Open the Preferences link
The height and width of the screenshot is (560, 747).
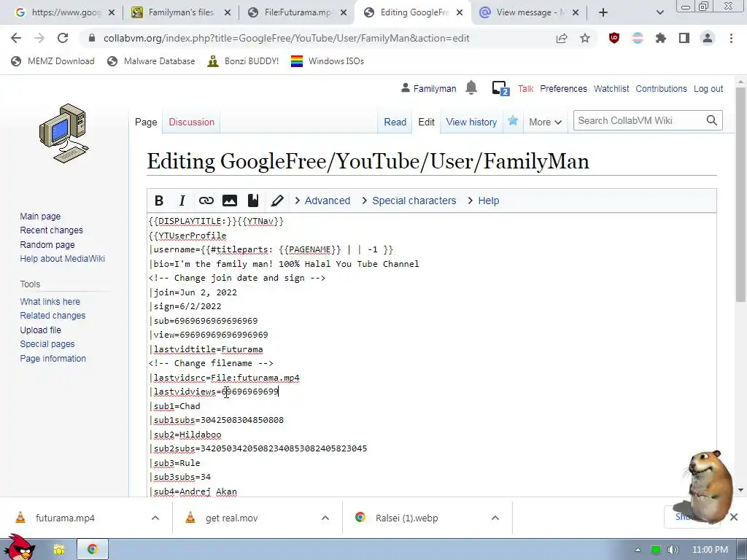[563, 88]
